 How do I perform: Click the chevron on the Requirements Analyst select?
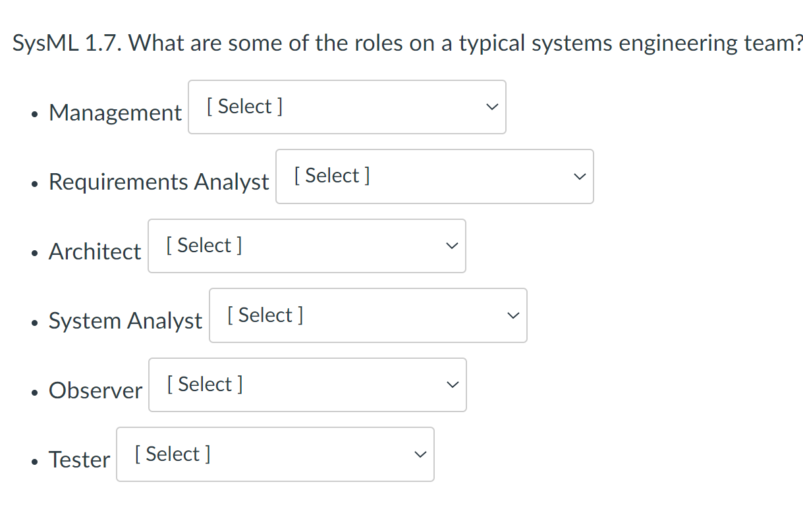point(579,176)
